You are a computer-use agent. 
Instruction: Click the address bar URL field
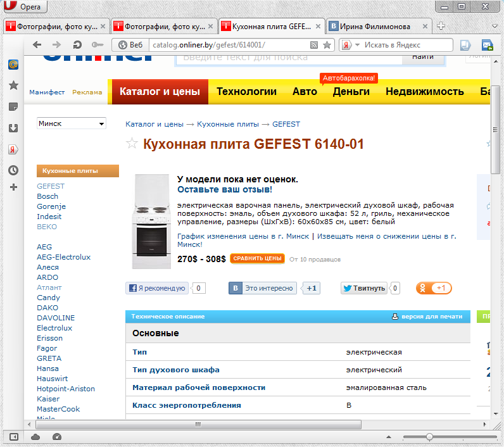(x=230, y=45)
